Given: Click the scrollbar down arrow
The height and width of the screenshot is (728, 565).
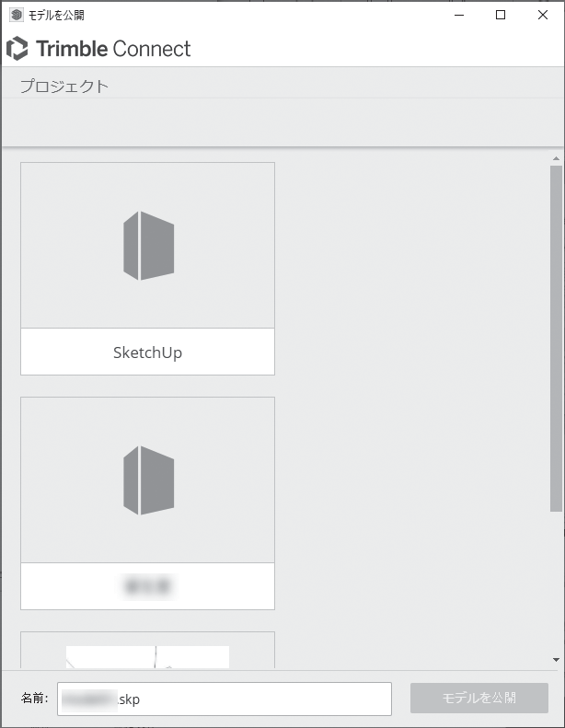Looking at the screenshot, I should [556, 660].
